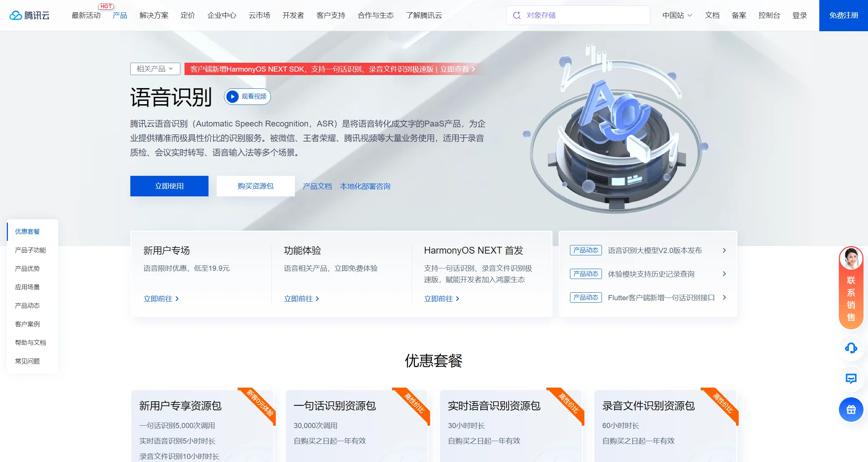Click the 立即使用 button
This screenshot has width=868, height=462.
pyautogui.click(x=169, y=186)
